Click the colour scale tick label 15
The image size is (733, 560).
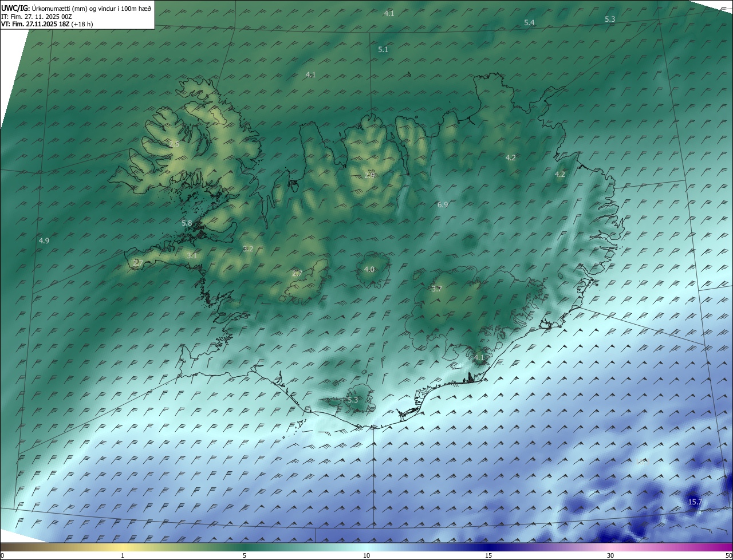[x=488, y=555]
